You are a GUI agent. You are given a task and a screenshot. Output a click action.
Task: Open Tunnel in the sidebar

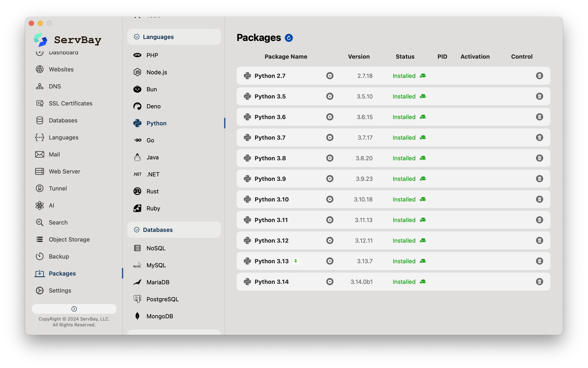click(58, 188)
